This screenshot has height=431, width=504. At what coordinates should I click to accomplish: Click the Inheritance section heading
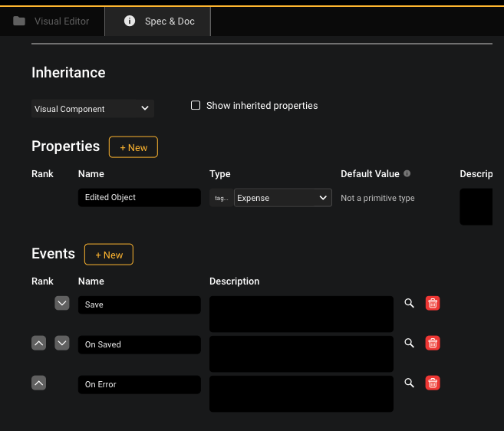[x=68, y=72]
